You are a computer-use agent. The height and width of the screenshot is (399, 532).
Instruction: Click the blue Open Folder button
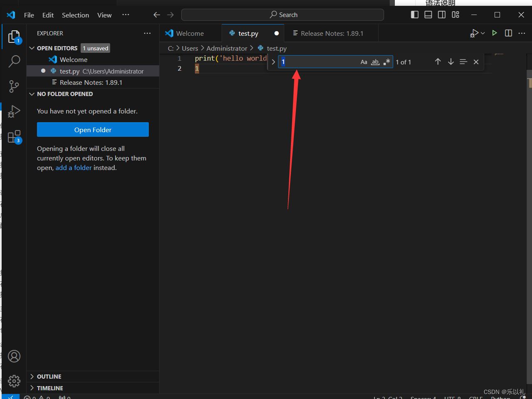pos(92,129)
